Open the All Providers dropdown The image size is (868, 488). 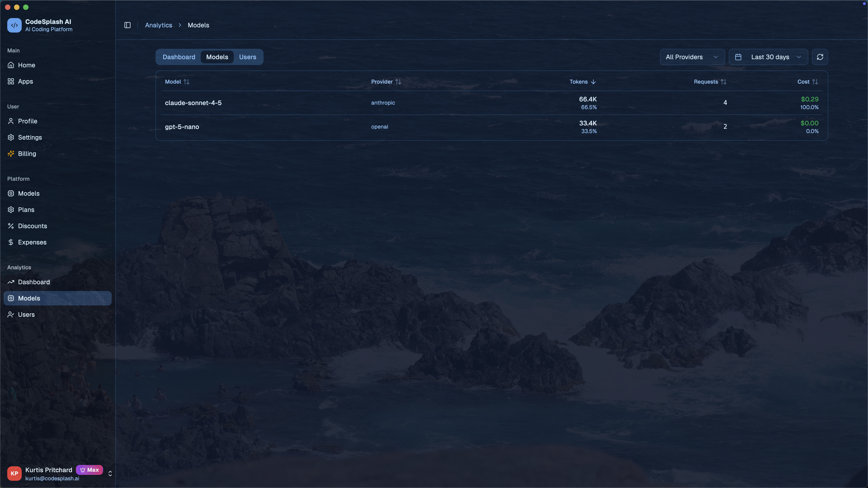[x=692, y=57]
